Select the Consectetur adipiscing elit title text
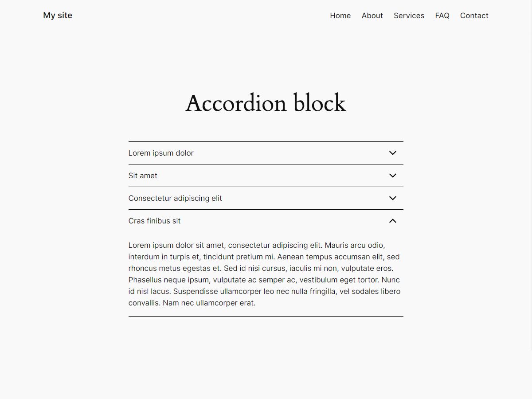Screen dimensions: 532x399 click(x=175, y=198)
